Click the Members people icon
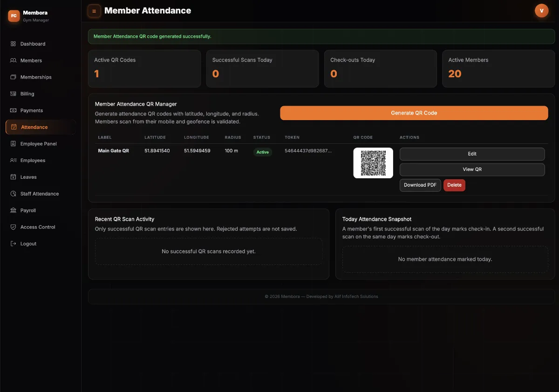The height and width of the screenshot is (392, 559). point(13,61)
